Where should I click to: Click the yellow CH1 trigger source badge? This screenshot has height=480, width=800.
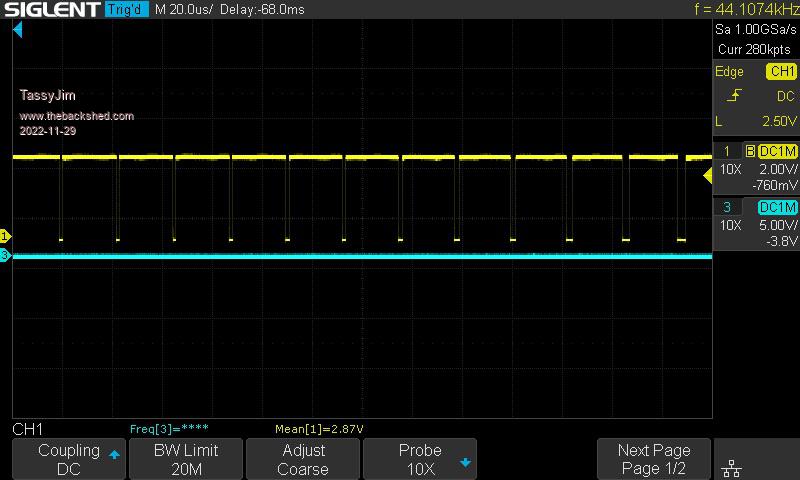pos(781,71)
